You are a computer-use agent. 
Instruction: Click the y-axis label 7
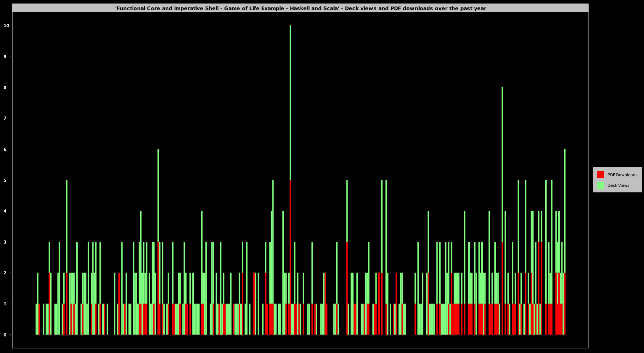(x=5, y=118)
